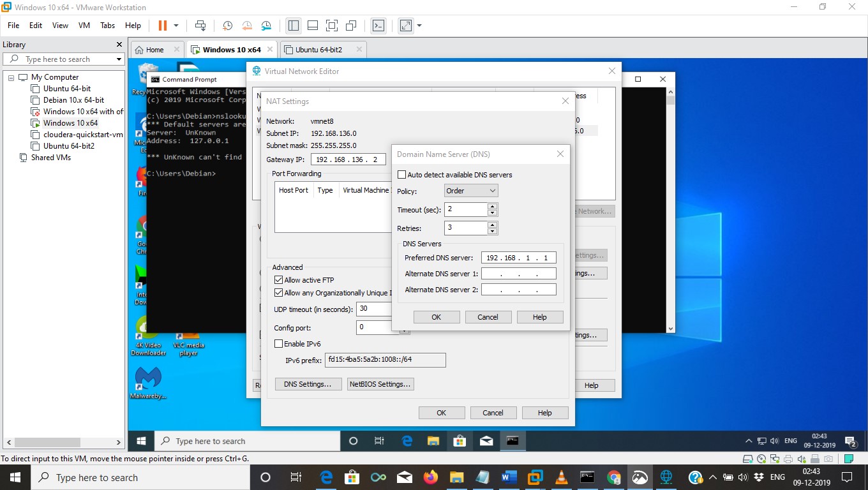
Task: Suspend the virtual machine
Action: click(x=163, y=26)
